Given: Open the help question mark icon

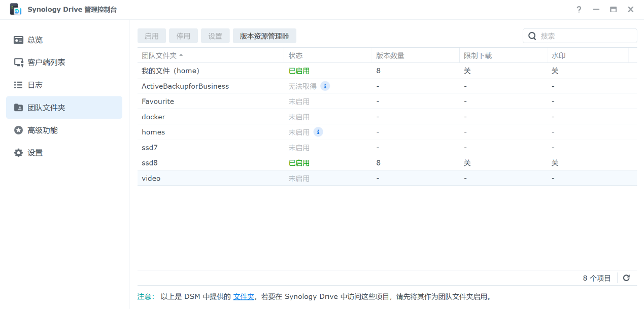Looking at the screenshot, I should tap(579, 10).
